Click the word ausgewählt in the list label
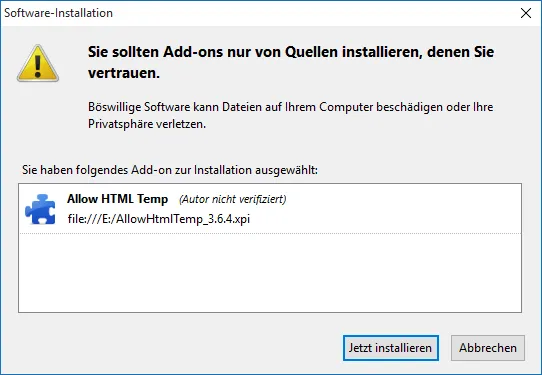This screenshot has width=542, height=375. [286, 170]
